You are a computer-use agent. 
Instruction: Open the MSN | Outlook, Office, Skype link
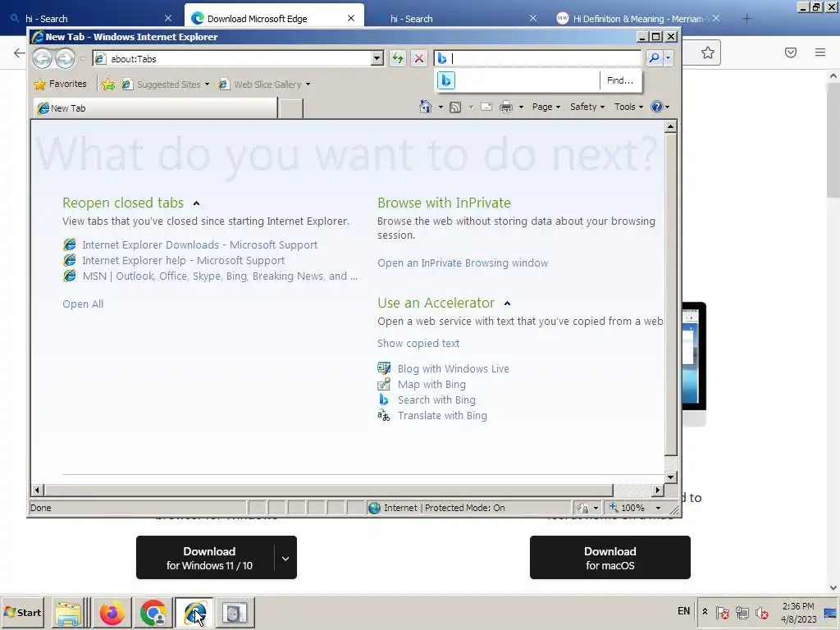(x=220, y=276)
